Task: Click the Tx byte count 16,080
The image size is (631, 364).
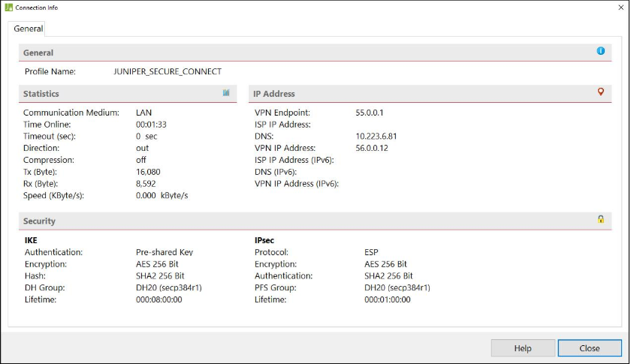Action: point(148,172)
